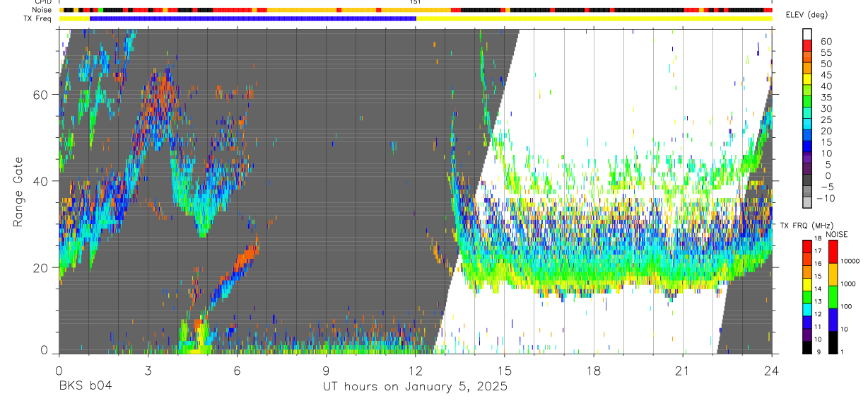Pick the blue 10–15 segment of the ELEV colorbar
868x401 pixels.
pos(807,146)
